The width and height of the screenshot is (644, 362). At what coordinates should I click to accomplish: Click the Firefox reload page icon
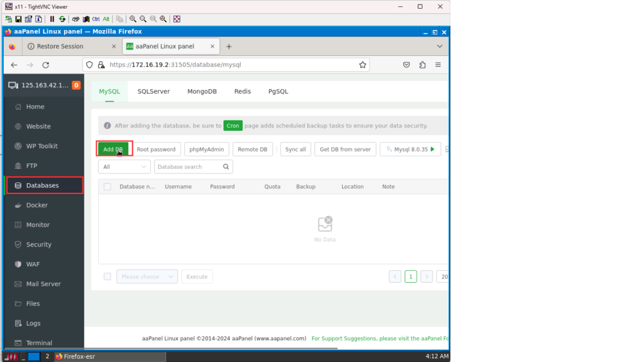pyautogui.click(x=45, y=65)
